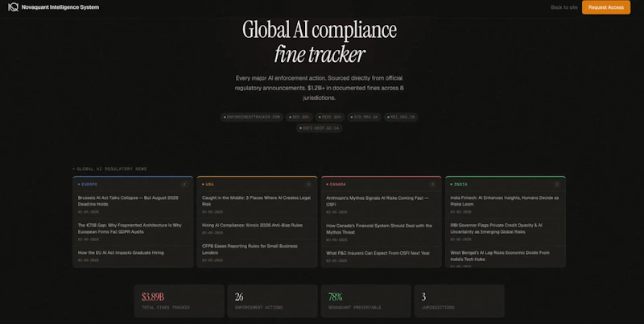Select the CANADA region label
The height and width of the screenshot is (324, 644).
point(336,185)
